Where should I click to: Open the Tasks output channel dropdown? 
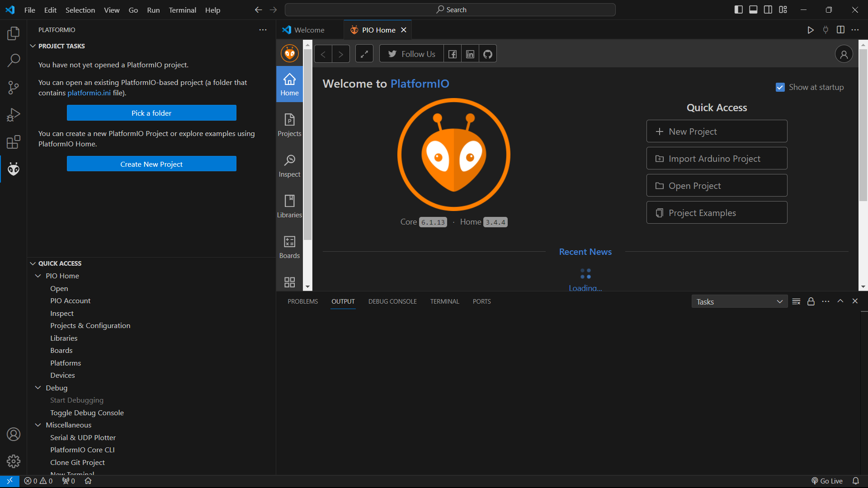(739, 301)
